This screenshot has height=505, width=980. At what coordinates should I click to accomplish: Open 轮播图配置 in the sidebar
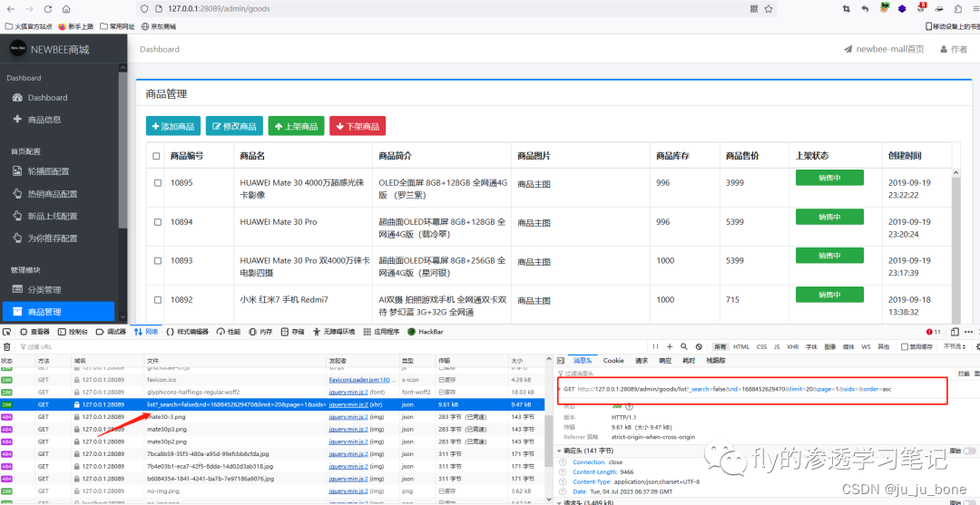(41, 171)
